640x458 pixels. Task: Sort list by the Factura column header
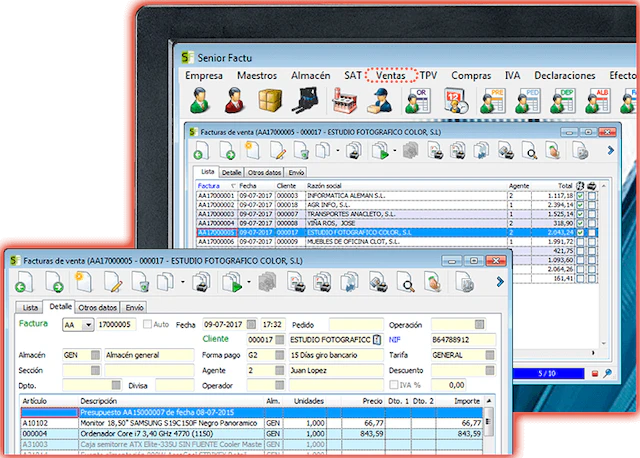[209, 186]
